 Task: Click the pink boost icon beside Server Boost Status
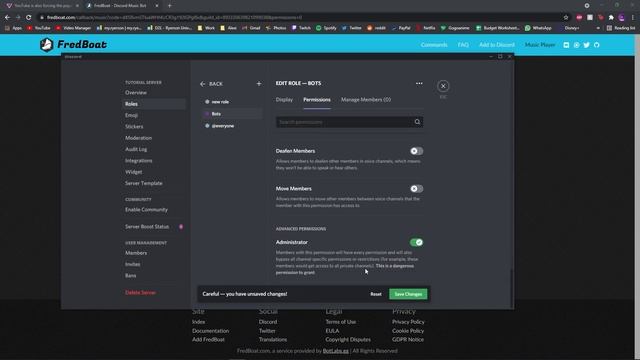point(181,227)
